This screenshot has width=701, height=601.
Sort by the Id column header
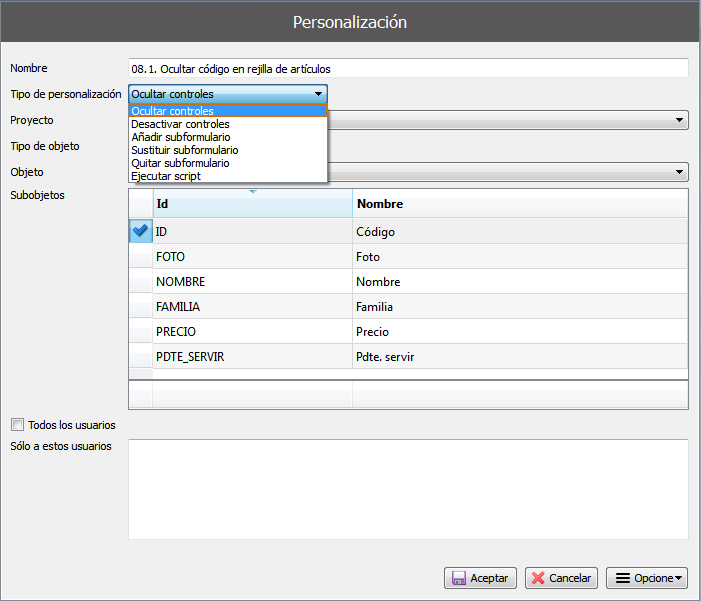pos(253,203)
